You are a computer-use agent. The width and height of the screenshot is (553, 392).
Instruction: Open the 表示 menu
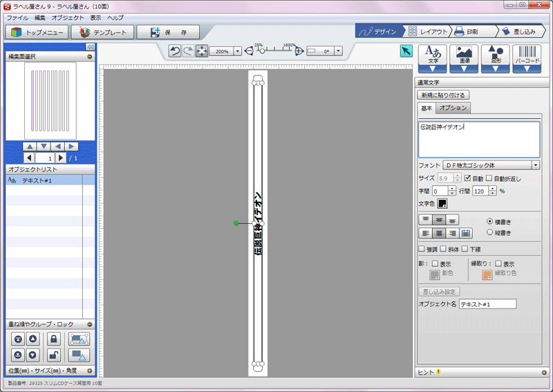[95, 18]
